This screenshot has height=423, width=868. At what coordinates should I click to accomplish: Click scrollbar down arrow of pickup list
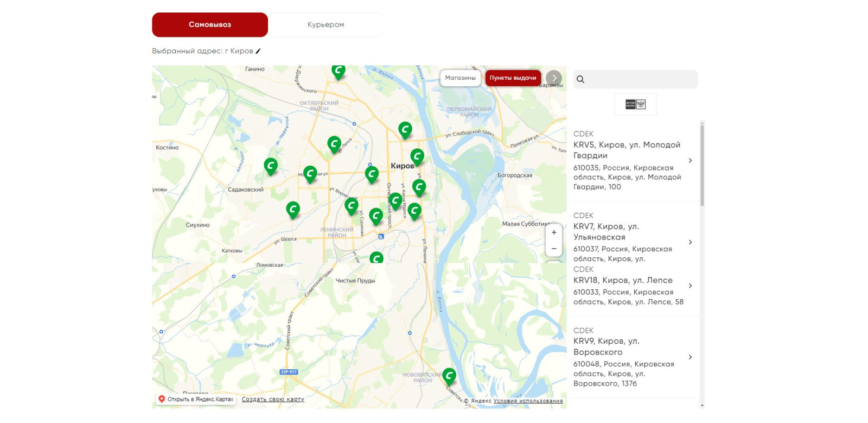click(x=702, y=406)
